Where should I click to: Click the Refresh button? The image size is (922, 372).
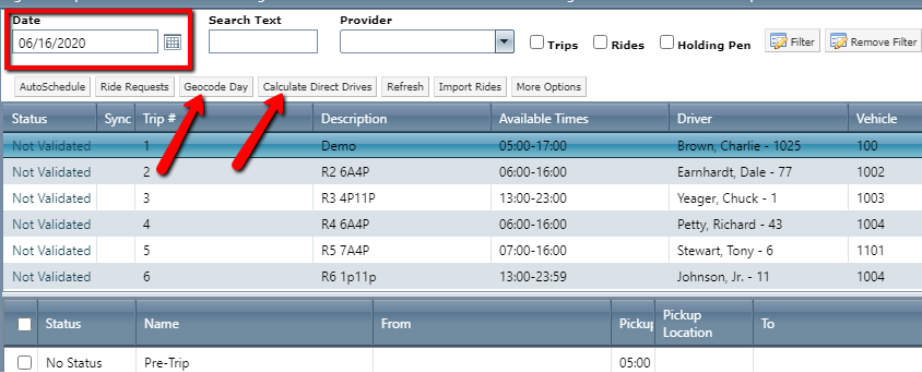pyautogui.click(x=405, y=87)
